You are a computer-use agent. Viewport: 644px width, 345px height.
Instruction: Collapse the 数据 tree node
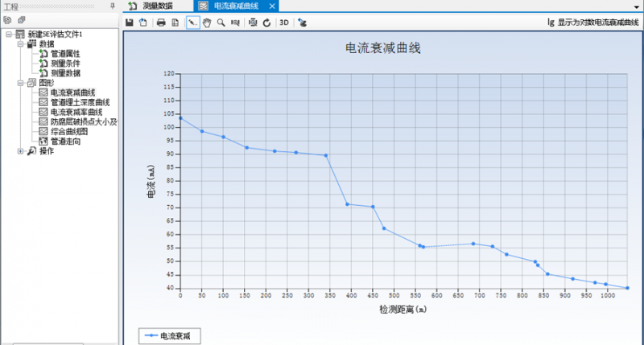(20, 44)
